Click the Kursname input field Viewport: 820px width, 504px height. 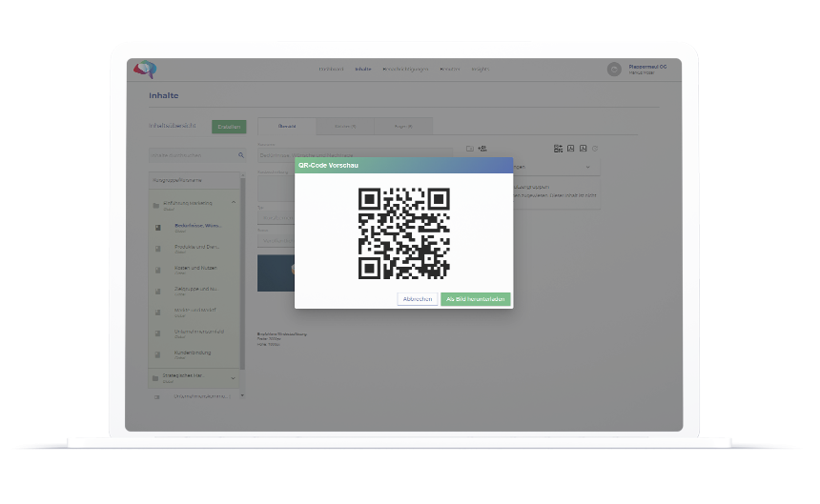click(x=356, y=155)
